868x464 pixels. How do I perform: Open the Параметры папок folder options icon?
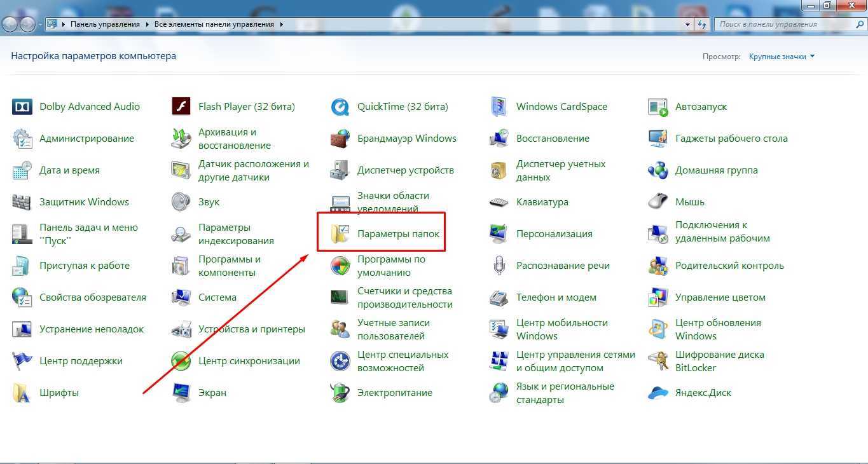(340, 234)
